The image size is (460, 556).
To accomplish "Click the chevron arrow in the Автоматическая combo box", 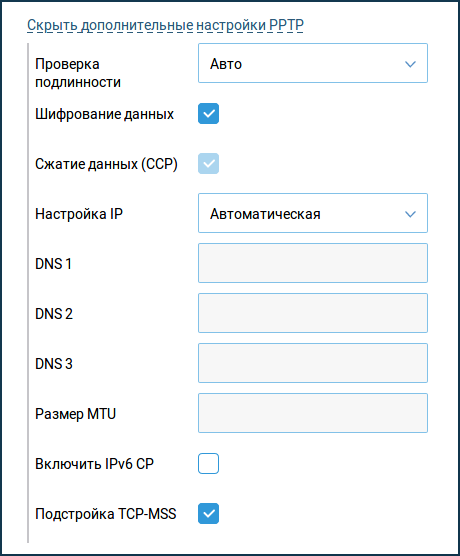I will (410, 214).
